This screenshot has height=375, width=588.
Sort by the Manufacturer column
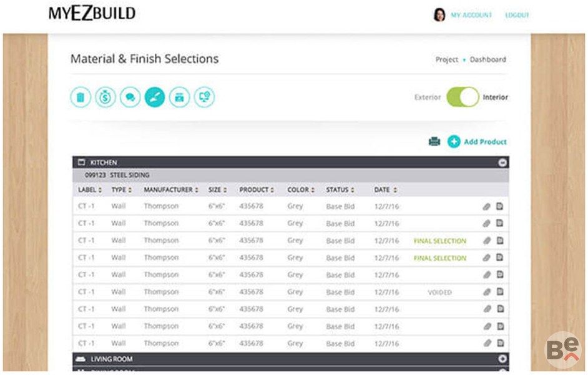click(x=171, y=190)
